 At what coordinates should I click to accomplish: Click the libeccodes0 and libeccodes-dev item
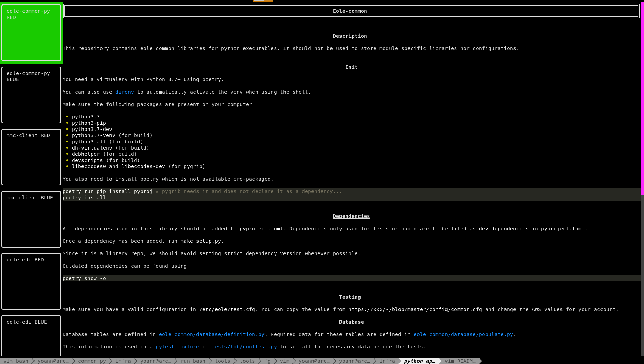(x=138, y=166)
